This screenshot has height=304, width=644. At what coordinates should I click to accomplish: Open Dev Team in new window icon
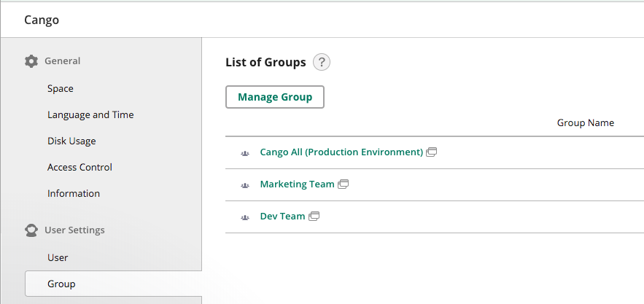[314, 216]
